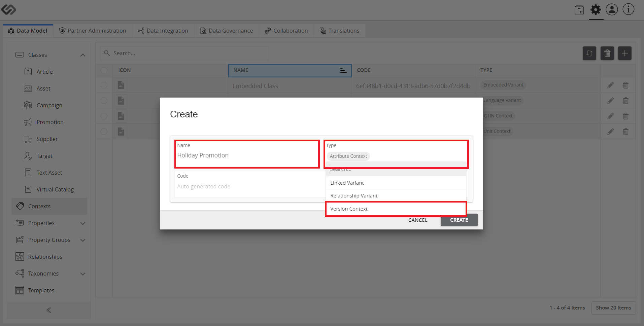Click the Attribute Context type chip
The height and width of the screenshot is (326, 644).
[348, 156]
